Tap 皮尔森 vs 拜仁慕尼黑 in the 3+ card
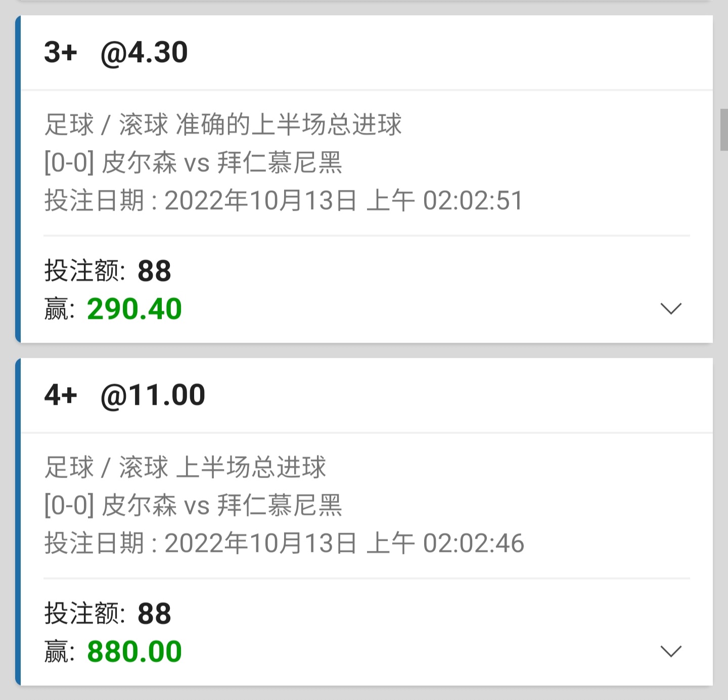Screen dimensions: 728x700 [x=193, y=163]
